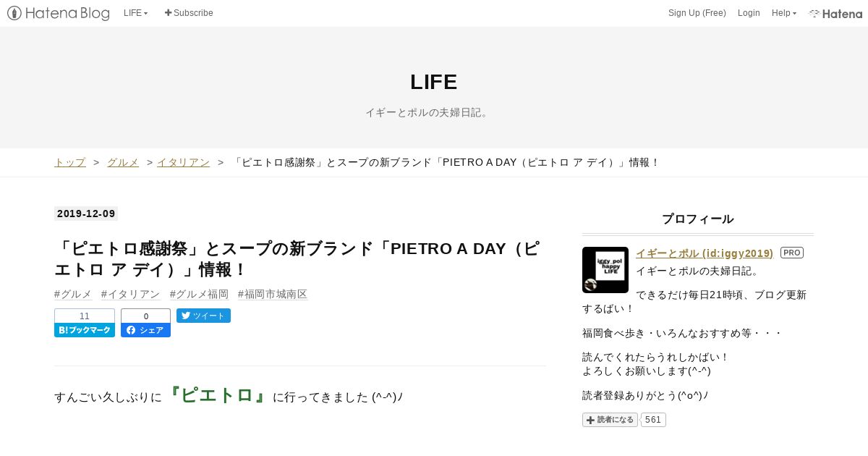The height and width of the screenshot is (456, 868).
Task: Become a reader with the 読者になる button
Action: point(610,420)
